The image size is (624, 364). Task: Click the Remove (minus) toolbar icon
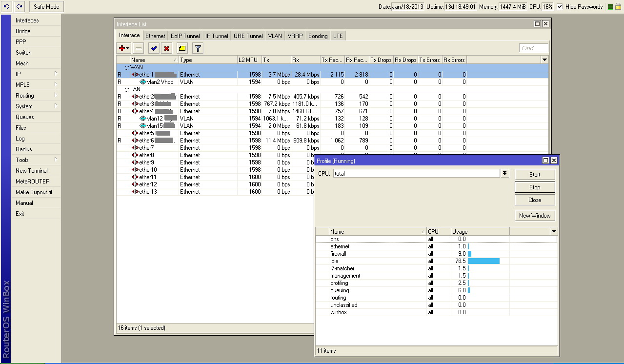tap(139, 48)
